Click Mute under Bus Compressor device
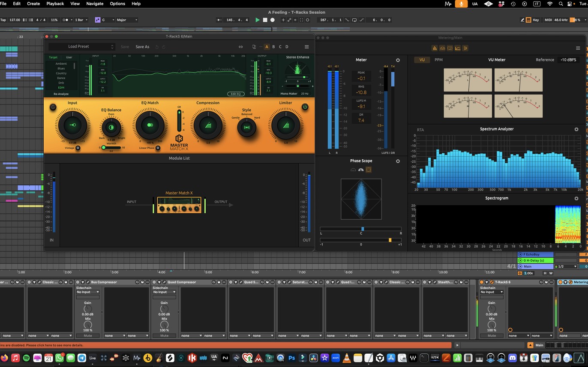The height and width of the screenshot is (367, 588). (87, 336)
